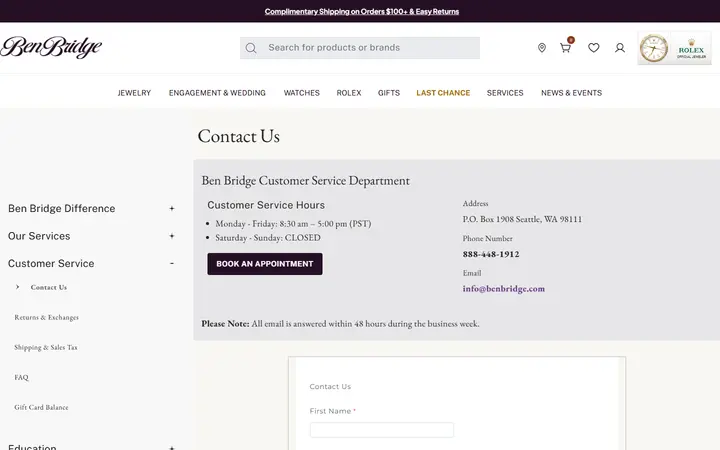Open the Last Chance menu
This screenshot has width=720, height=450.
tap(443, 93)
